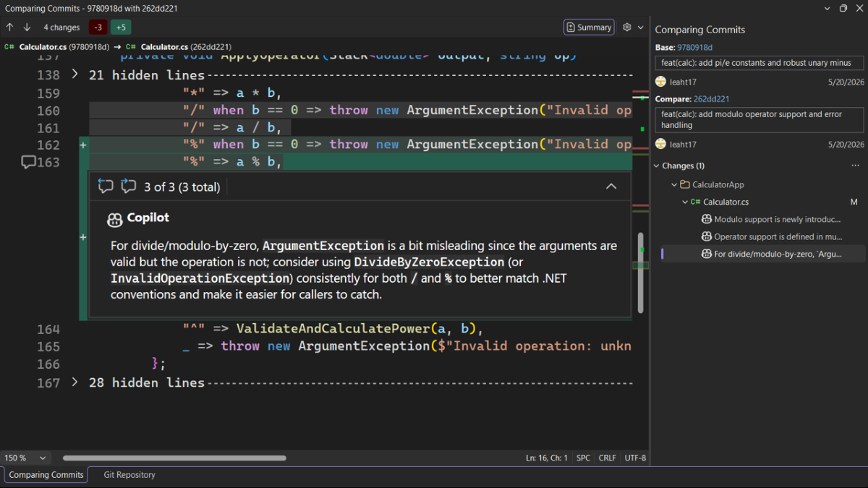The width and height of the screenshot is (868, 488).
Task: Click base commit message text box
Action: click(x=759, y=63)
